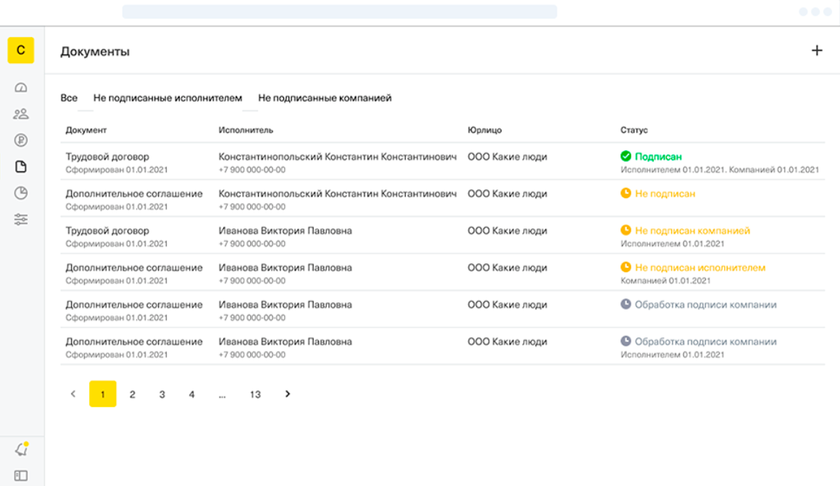Select the documents page icon in sidebar

[21, 167]
